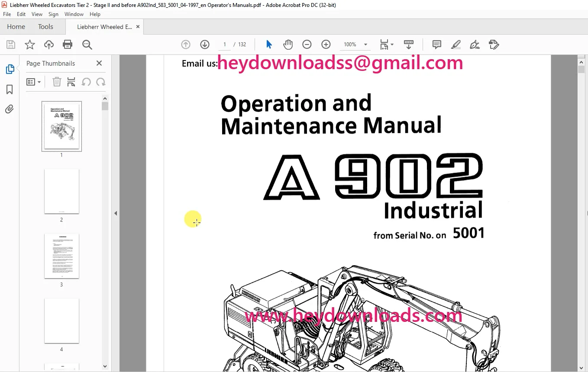The image size is (588, 372).
Task: Click the cloud upload icon
Action: pyautogui.click(x=49, y=45)
